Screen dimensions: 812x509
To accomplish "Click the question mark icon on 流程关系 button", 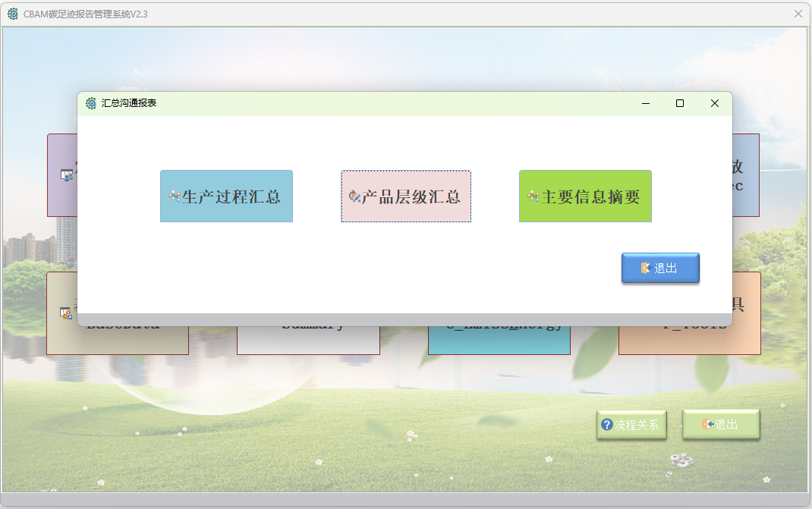I will [x=607, y=424].
